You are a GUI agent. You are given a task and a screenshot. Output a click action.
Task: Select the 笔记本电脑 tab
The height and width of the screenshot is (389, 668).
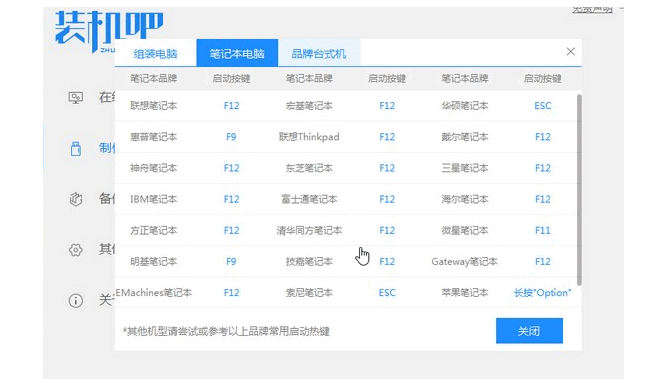[x=237, y=53]
